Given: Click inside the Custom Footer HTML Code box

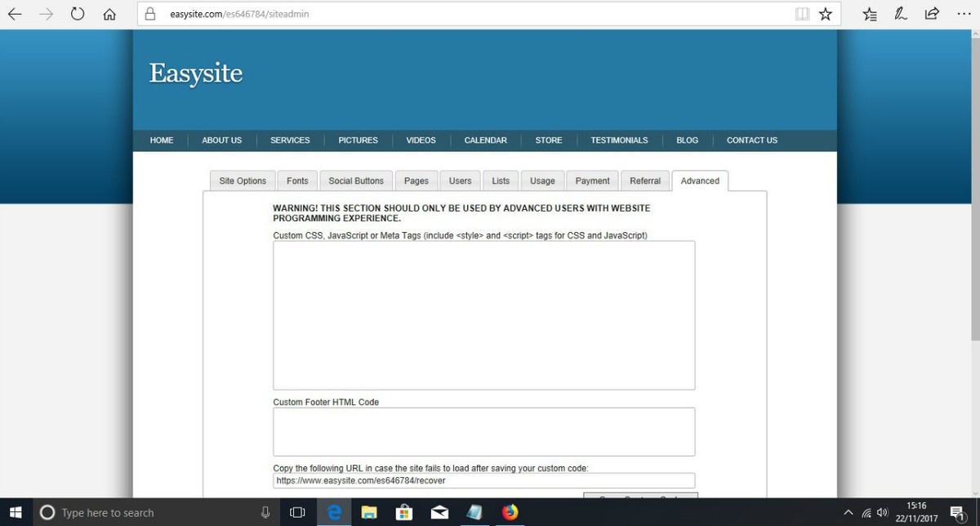Looking at the screenshot, I should [484, 431].
